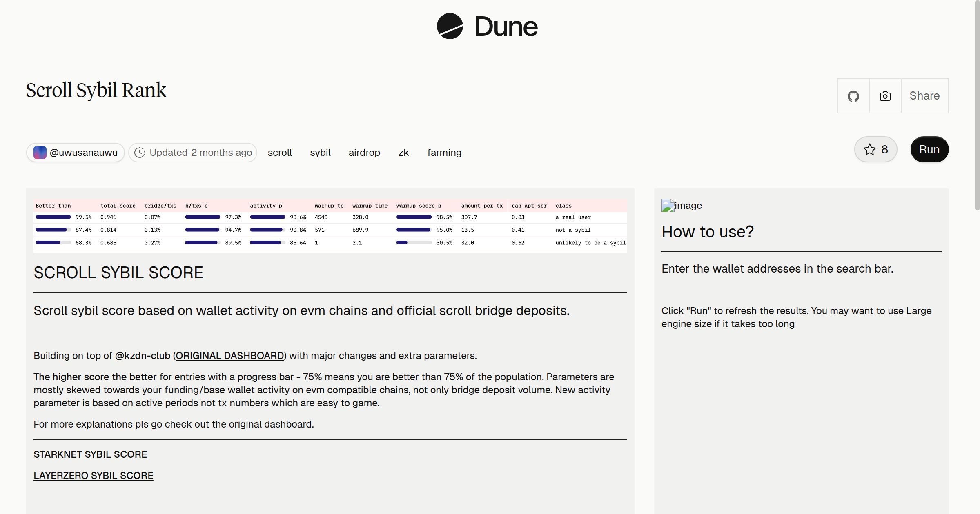
Task: Click the broken image placeholder icon
Action: tap(668, 206)
